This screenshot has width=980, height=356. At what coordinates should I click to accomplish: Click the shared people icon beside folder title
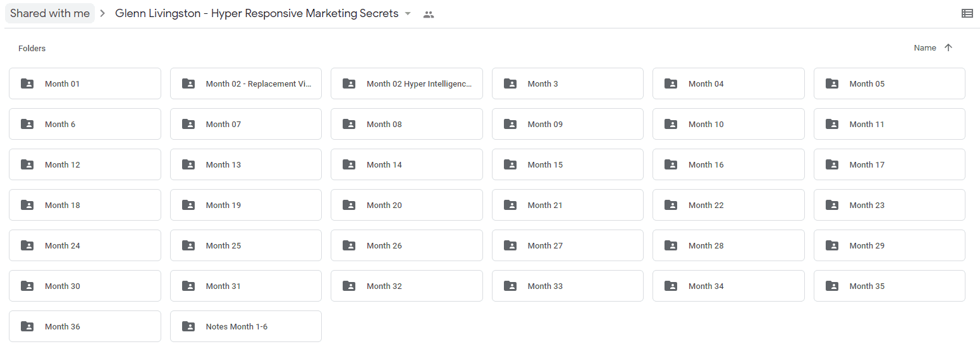429,14
